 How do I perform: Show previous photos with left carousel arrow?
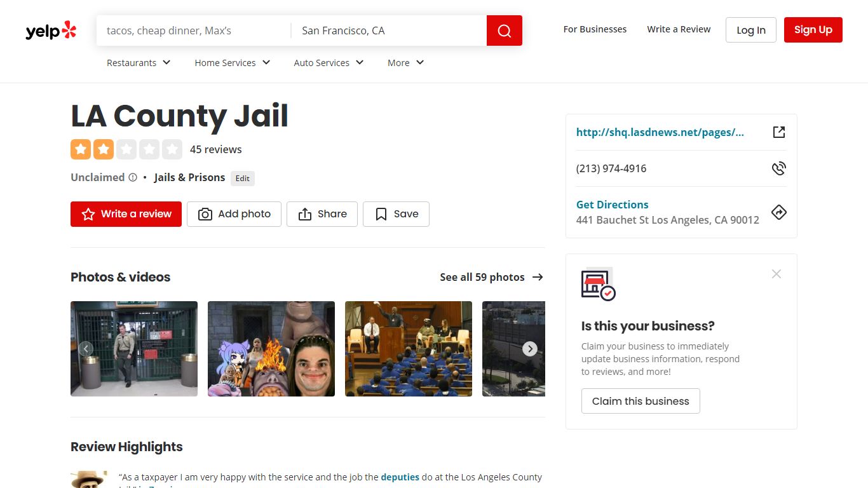(x=86, y=349)
